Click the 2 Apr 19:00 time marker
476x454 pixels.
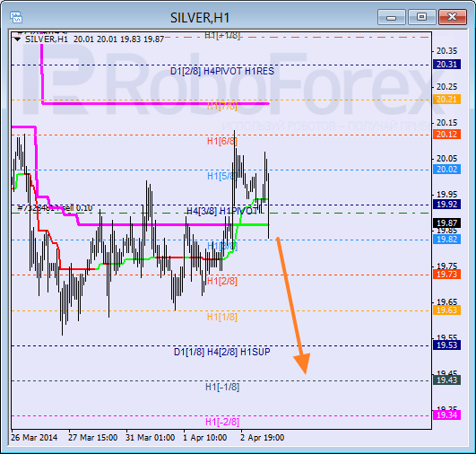(263, 438)
